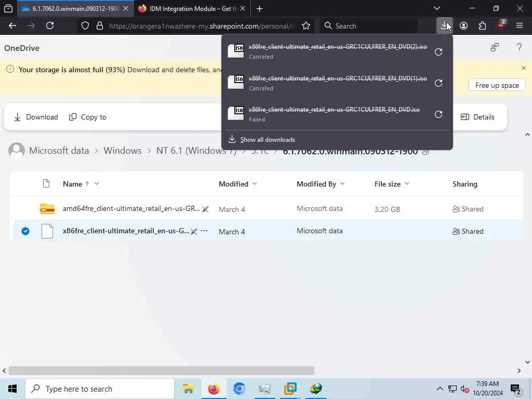Click Free up space button

(x=497, y=85)
